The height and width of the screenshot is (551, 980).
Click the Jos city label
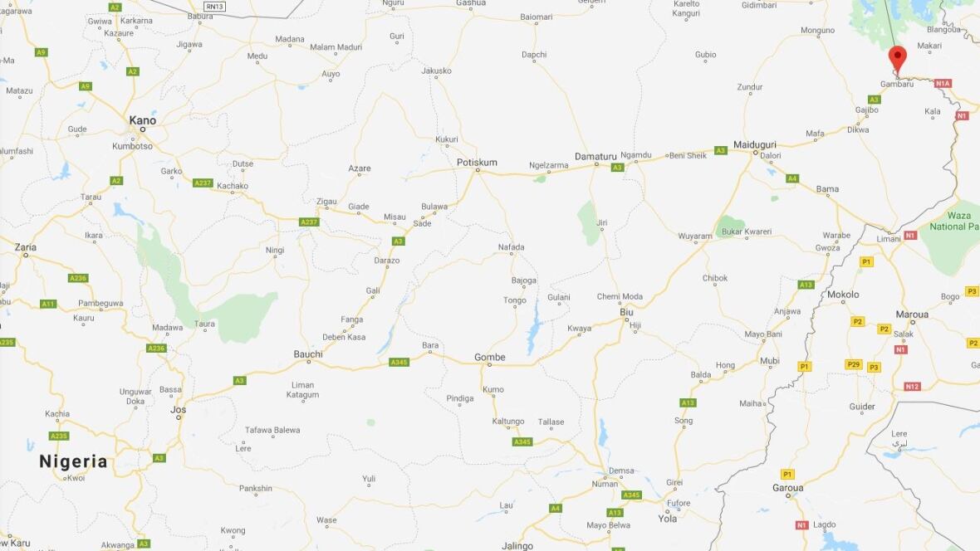(178, 409)
